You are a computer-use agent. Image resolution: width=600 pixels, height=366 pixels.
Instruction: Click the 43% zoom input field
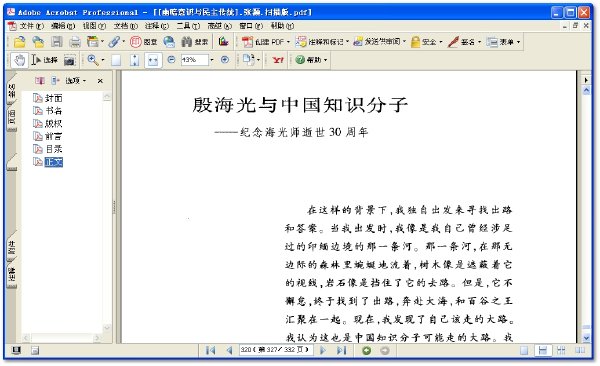[194, 60]
